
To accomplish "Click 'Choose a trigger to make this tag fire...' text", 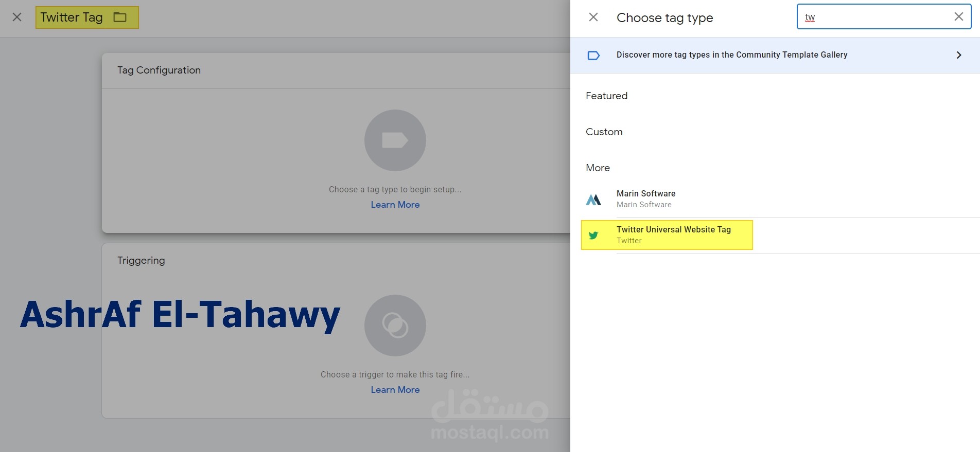I will click(x=395, y=374).
